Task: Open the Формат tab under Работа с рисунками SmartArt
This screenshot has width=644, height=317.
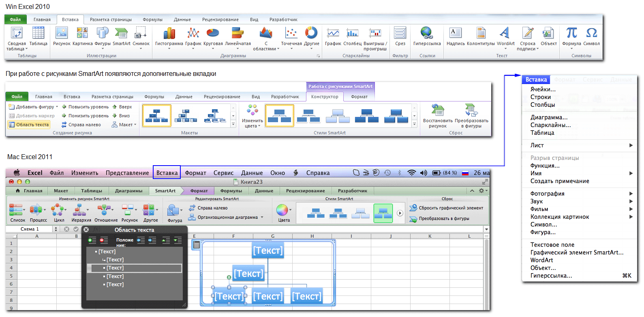Action: (x=359, y=97)
